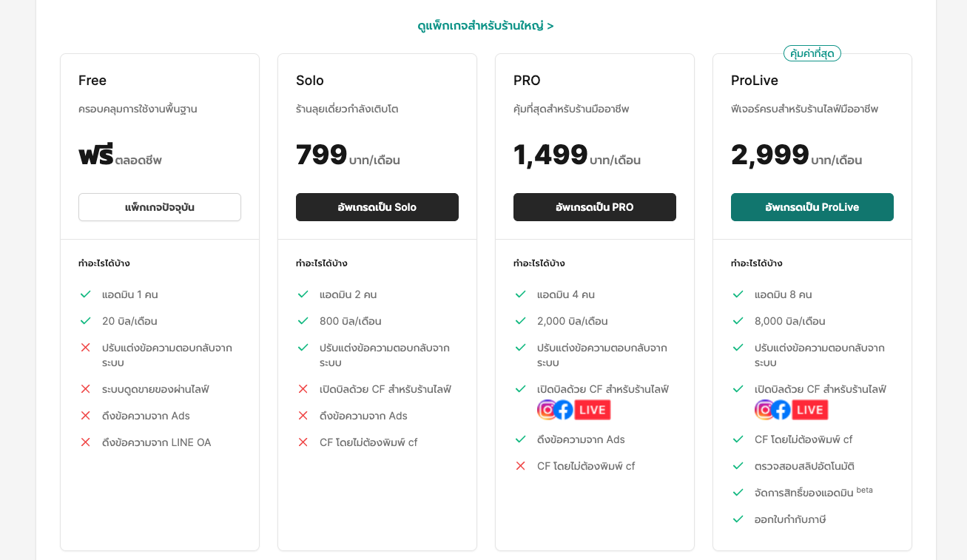The height and width of the screenshot is (560, 967).
Task: Click อัพเกรดเป็น ProLive button
Action: (x=812, y=207)
